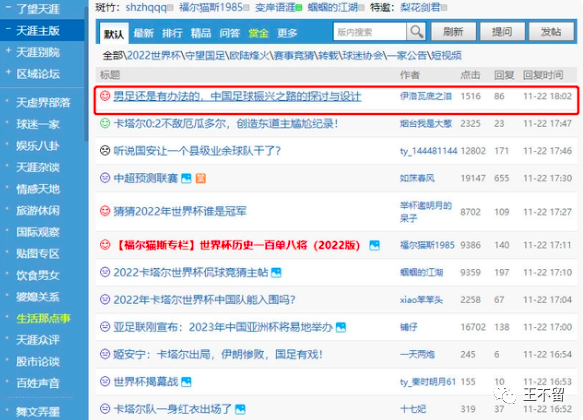Click smiley beside 世界杯揭幕战 post
583x420 pixels.
105,381
